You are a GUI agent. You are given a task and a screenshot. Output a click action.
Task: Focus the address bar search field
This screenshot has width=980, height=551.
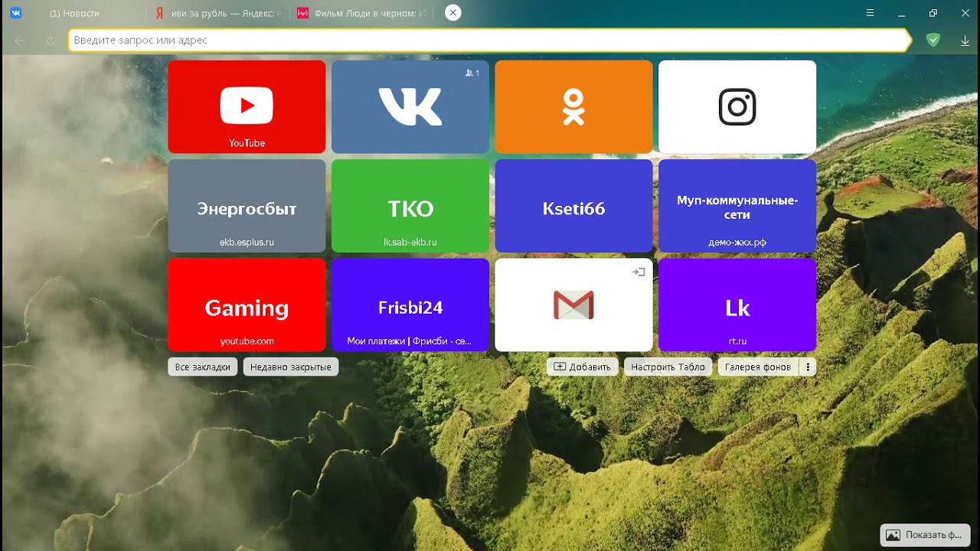click(x=488, y=40)
